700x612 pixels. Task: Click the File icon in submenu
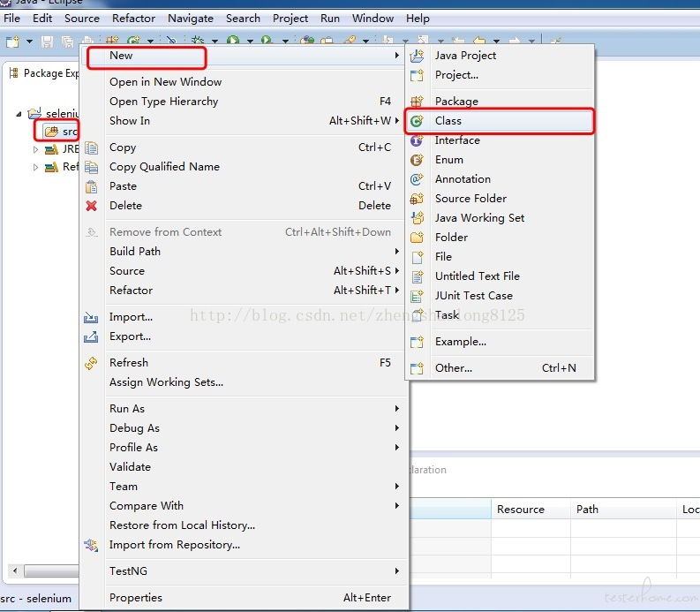pyautogui.click(x=417, y=257)
